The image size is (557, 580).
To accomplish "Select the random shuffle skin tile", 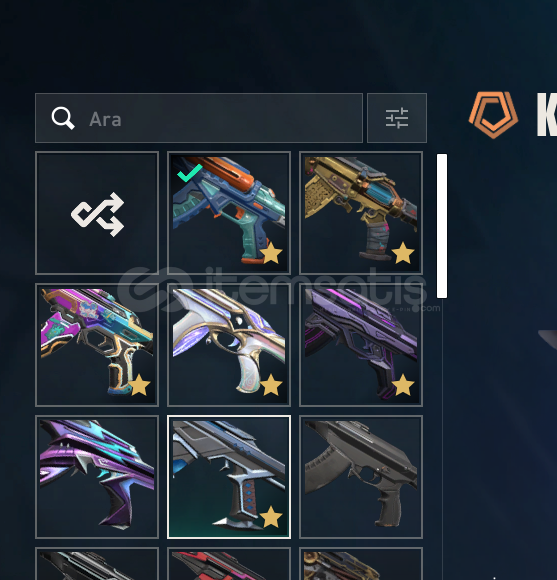I will 97,213.
